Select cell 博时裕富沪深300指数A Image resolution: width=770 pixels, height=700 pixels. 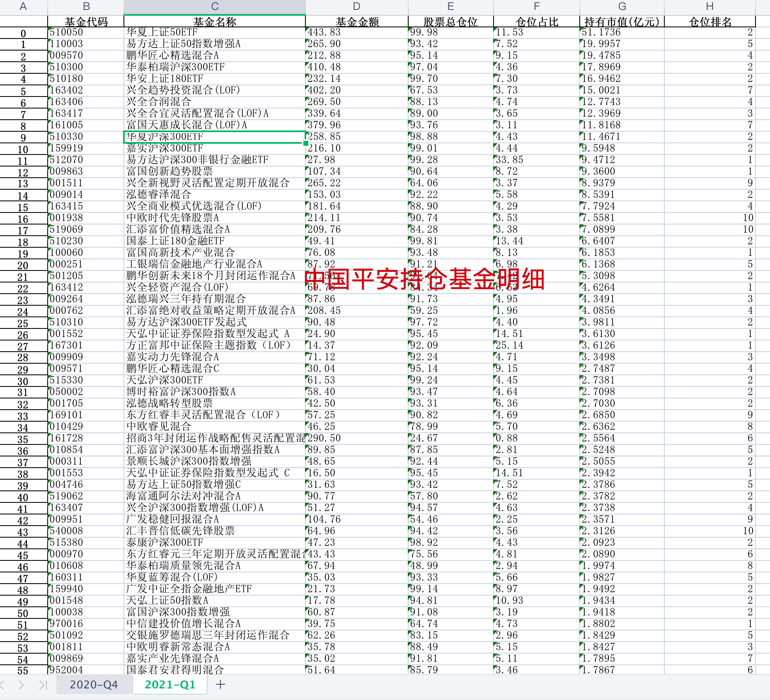click(x=215, y=392)
